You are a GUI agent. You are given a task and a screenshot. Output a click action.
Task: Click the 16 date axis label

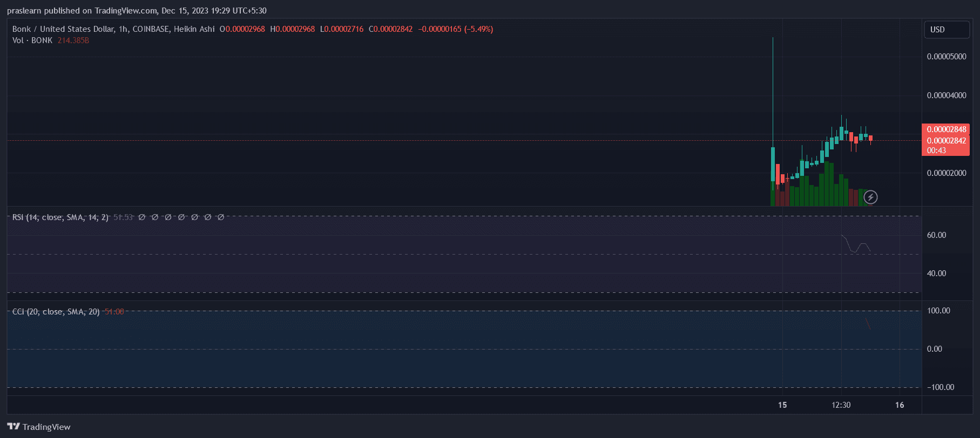[x=900, y=405]
